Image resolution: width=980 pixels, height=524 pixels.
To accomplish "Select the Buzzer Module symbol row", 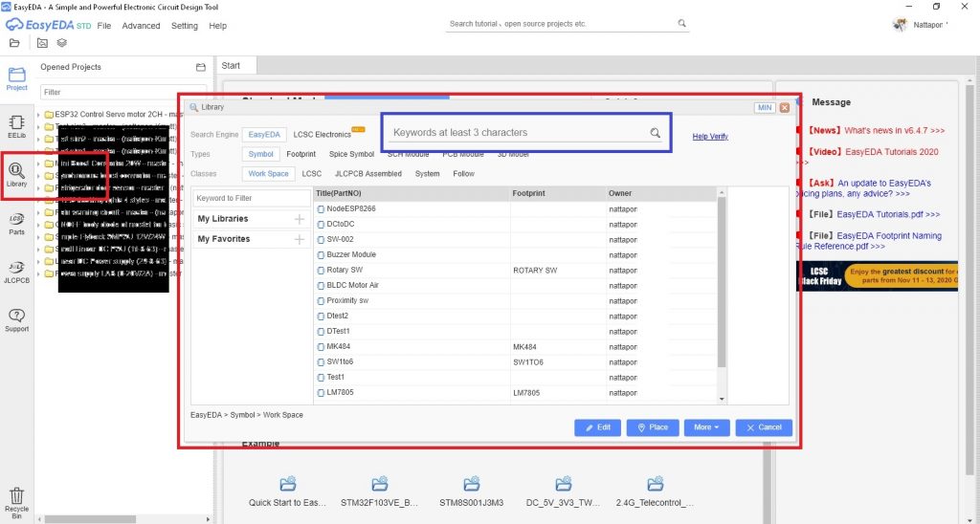I will point(516,254).
